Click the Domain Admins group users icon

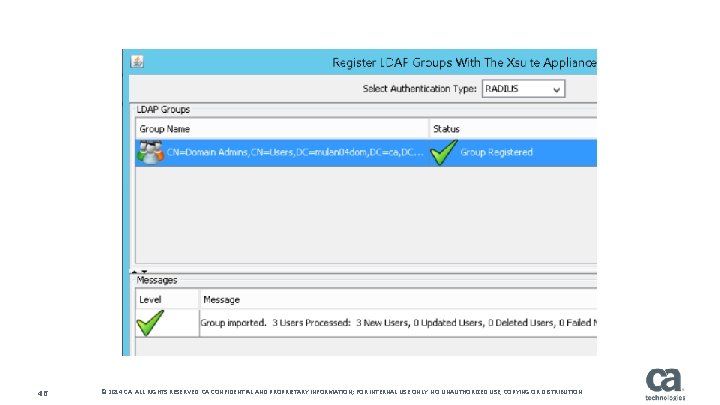point(151,152)
